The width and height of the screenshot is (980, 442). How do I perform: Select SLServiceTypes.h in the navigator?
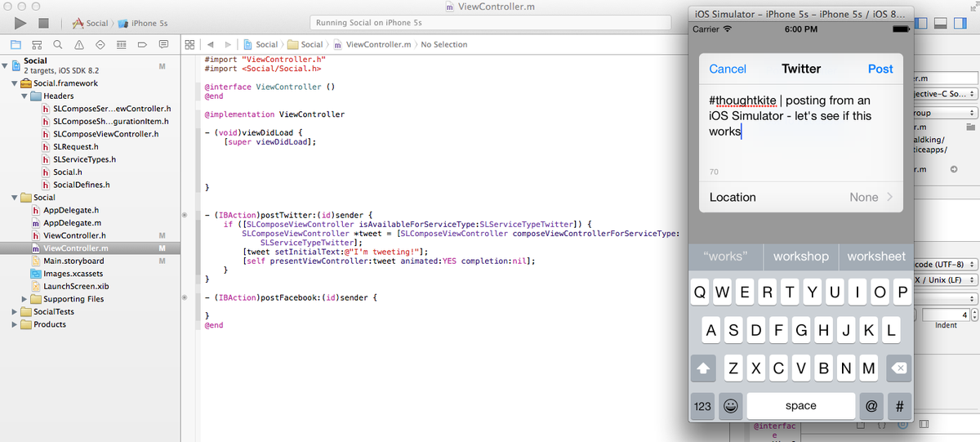[78, 159]
